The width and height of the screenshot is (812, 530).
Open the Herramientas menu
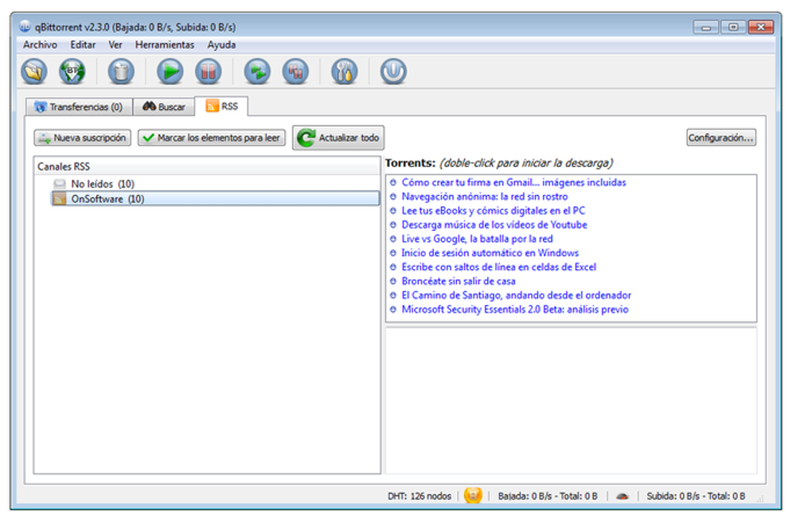(165, 45)
